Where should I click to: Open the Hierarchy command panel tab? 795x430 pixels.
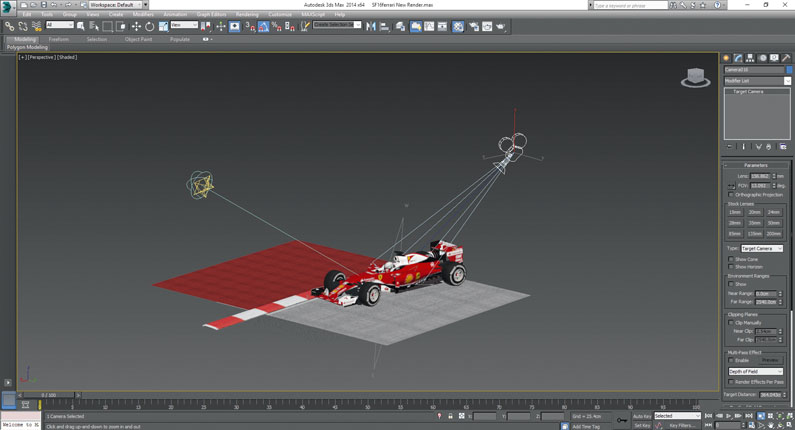pyautogui.click(x=750, y=58)
